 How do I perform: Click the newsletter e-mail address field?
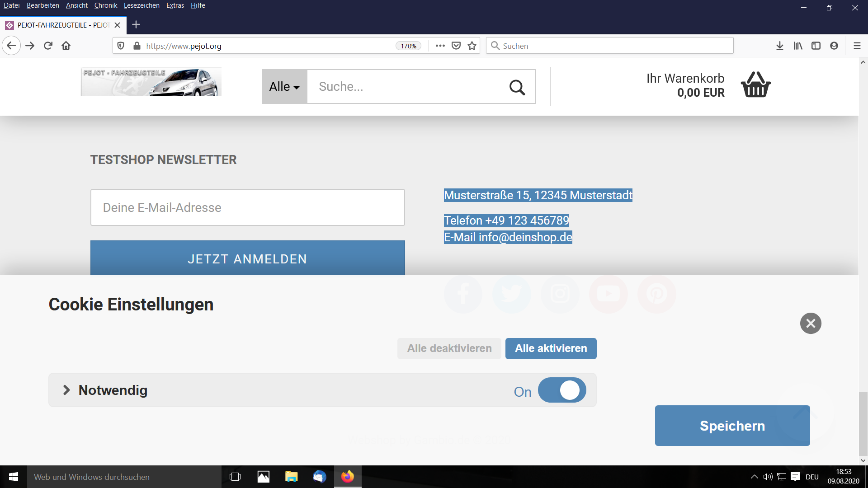coord(247,207)
